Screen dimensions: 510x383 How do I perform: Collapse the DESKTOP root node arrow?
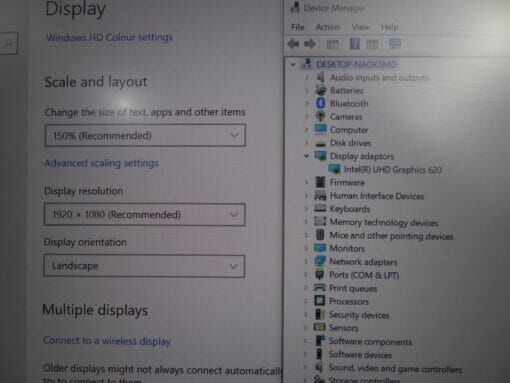293,64
